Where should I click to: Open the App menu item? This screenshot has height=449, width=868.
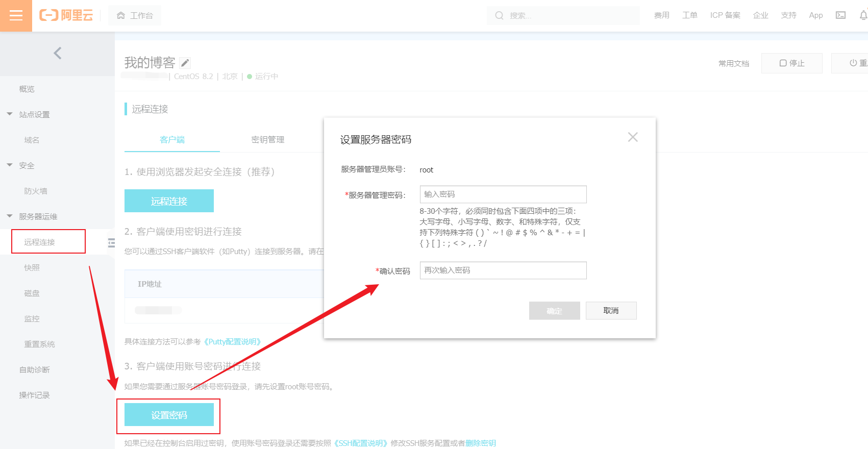pos(815,15)
